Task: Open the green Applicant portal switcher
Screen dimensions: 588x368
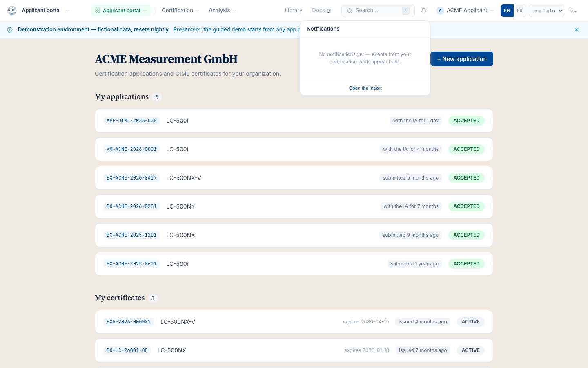Action: click(x=121, y=11)
